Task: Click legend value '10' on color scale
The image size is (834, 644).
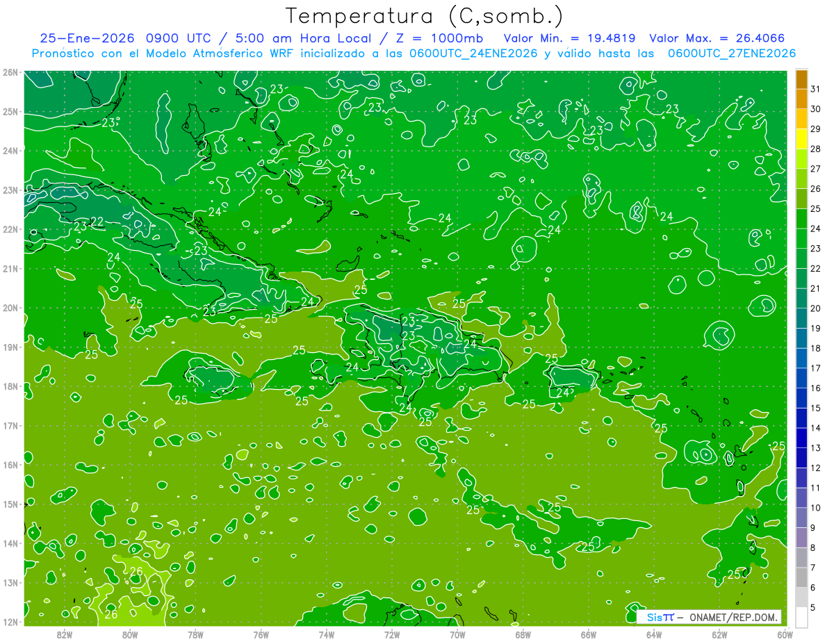Action: coord(816,508)
